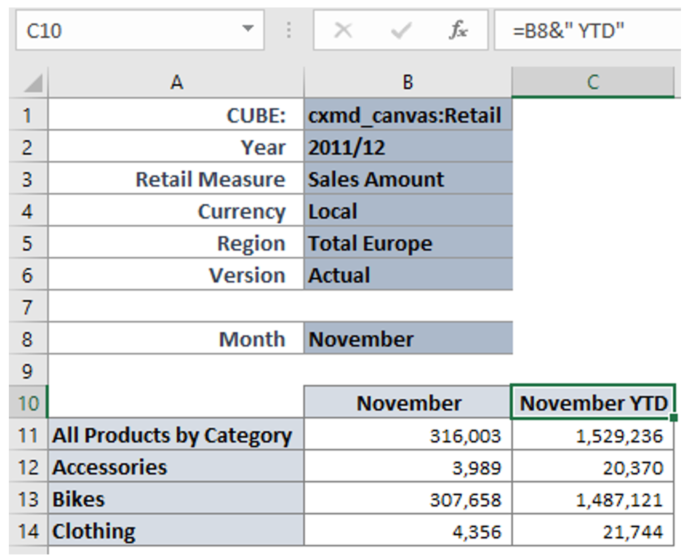Click the cxmd_canvas:Retail cube cell

coord(408,115)
